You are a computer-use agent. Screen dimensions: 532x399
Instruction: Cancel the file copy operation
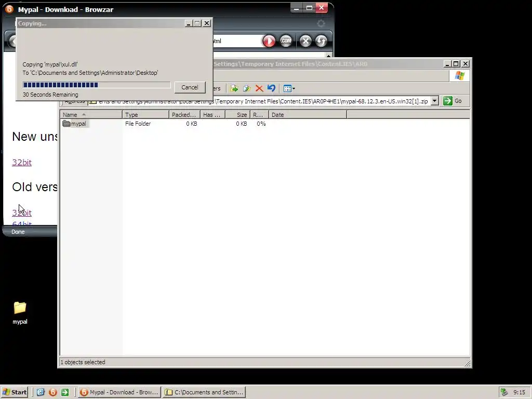pyautogui.click(x=190, y=87)
